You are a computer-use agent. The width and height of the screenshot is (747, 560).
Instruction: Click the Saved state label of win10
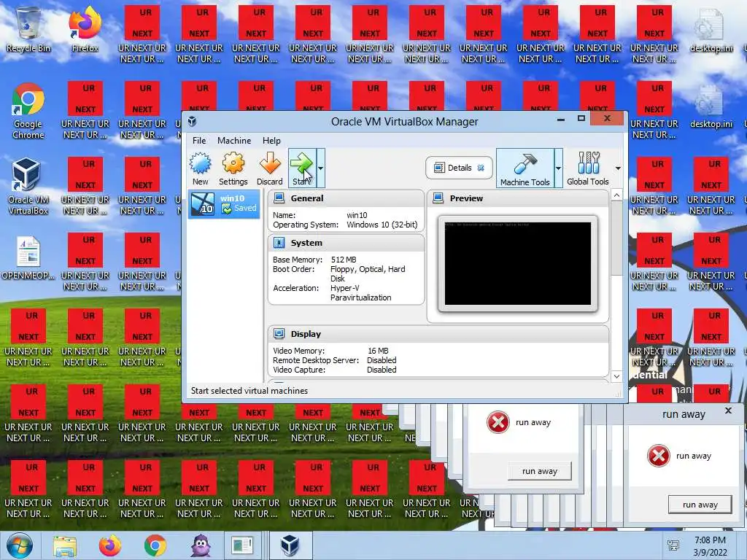pos(245,208)
